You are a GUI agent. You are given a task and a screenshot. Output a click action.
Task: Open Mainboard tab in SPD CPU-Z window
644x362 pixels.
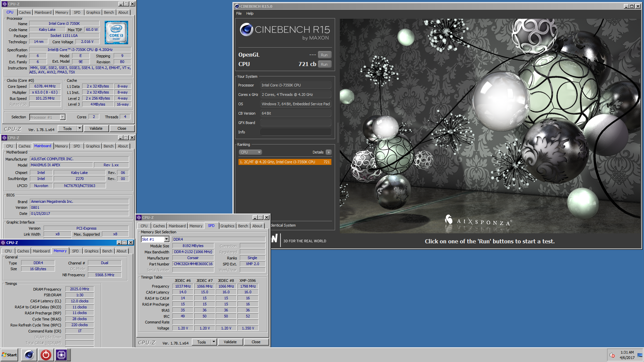click(x=177, y=226)
